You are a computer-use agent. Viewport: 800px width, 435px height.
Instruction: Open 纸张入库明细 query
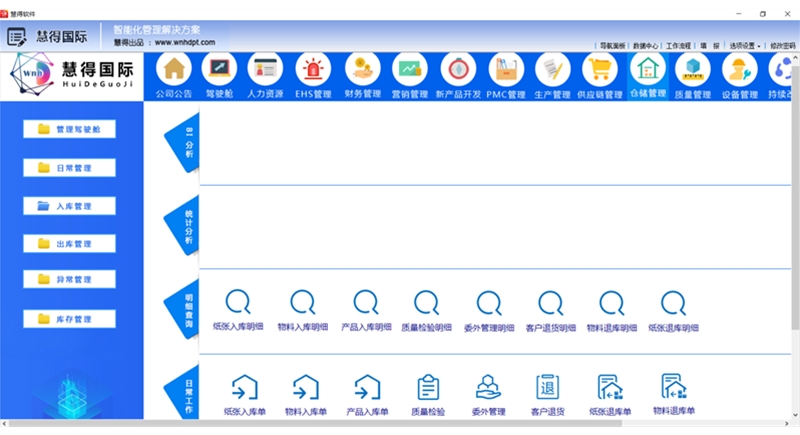click(238, 310)
